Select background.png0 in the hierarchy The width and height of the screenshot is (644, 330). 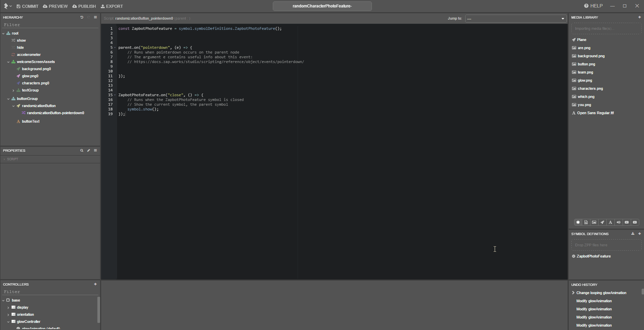click(x=36, y=69)
